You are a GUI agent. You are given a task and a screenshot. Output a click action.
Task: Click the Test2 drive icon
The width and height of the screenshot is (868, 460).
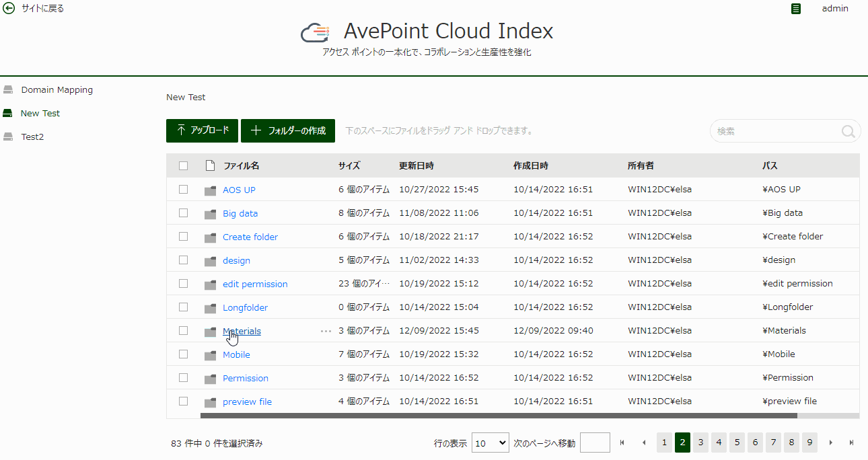(8, 137)
